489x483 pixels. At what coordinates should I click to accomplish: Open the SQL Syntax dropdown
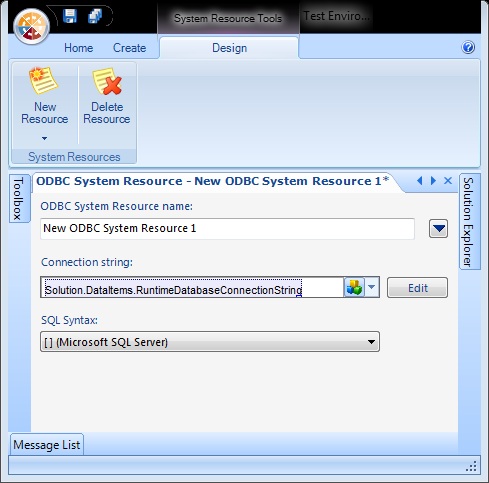click(x=210, y=342)
